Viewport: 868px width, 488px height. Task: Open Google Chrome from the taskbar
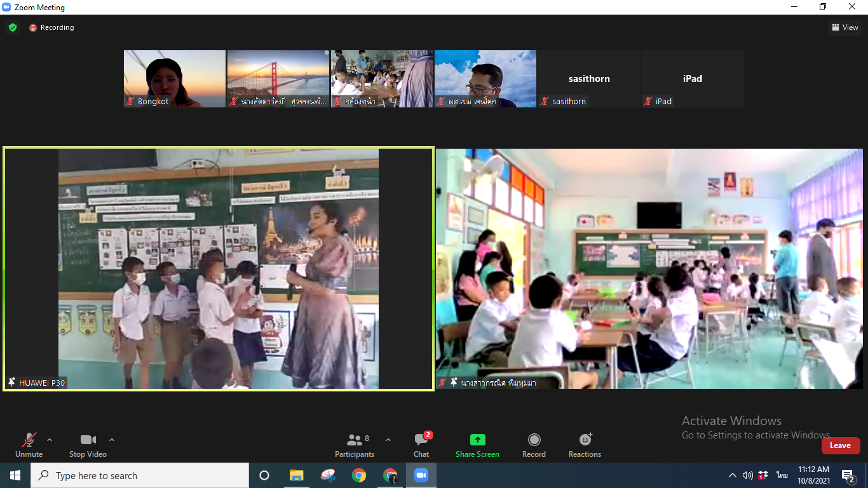(x=359, y=475)
